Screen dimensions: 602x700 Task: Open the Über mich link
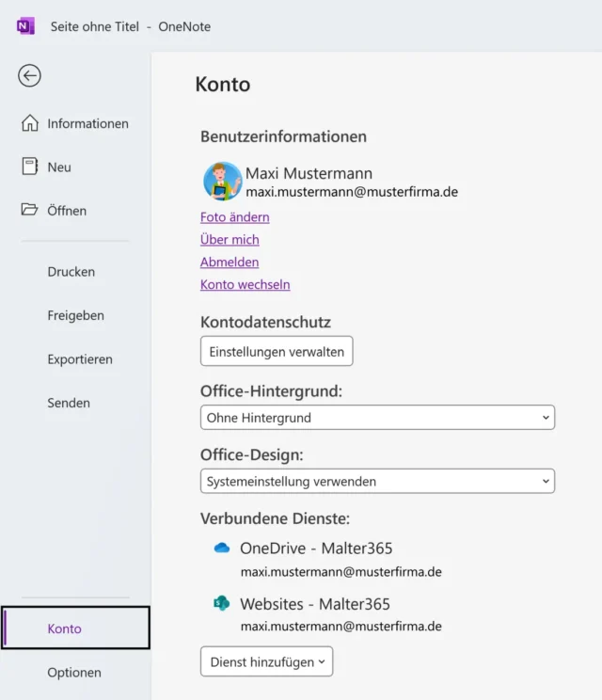(230, 240)
